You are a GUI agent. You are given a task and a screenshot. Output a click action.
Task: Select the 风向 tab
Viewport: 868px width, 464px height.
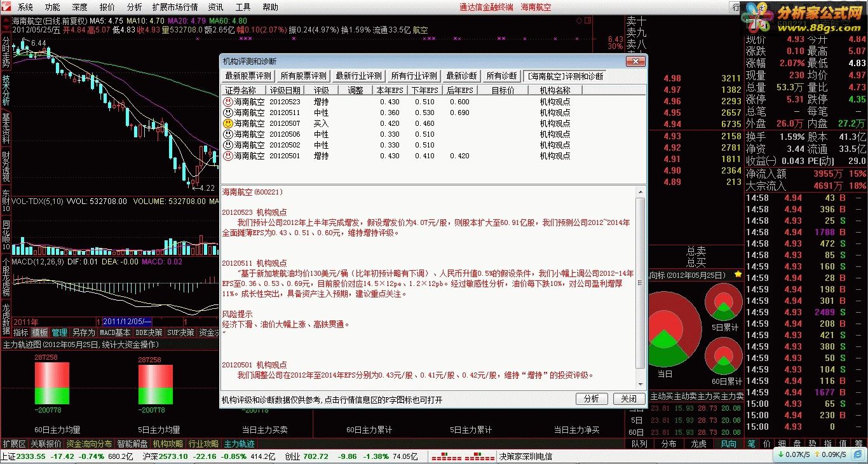[x=729, y=444]
